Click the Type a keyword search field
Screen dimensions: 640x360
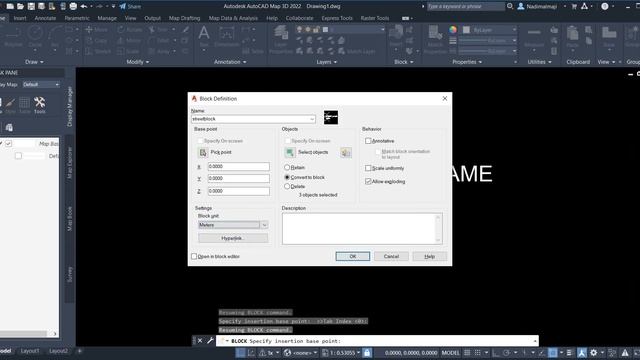click(465, 6)
